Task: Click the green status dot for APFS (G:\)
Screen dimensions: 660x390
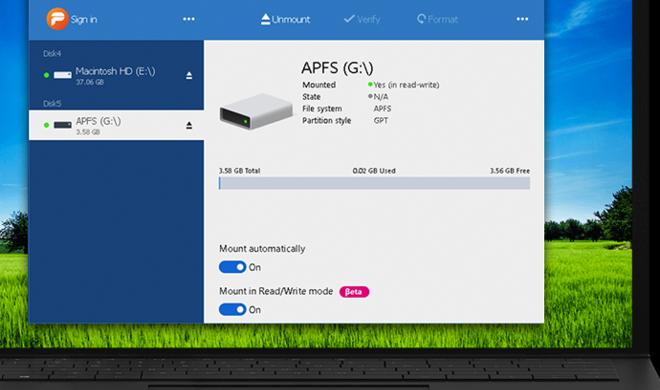Action: (46, 125)
